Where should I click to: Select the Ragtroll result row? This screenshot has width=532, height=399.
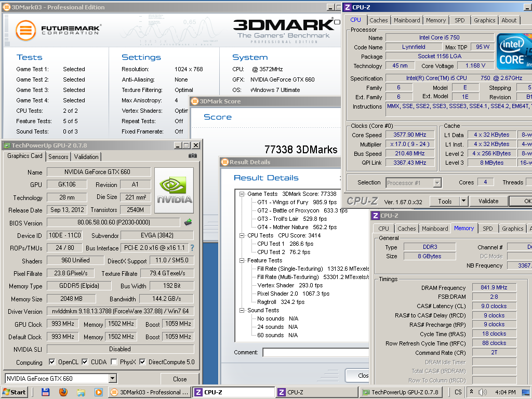click(x=281, y=302)
